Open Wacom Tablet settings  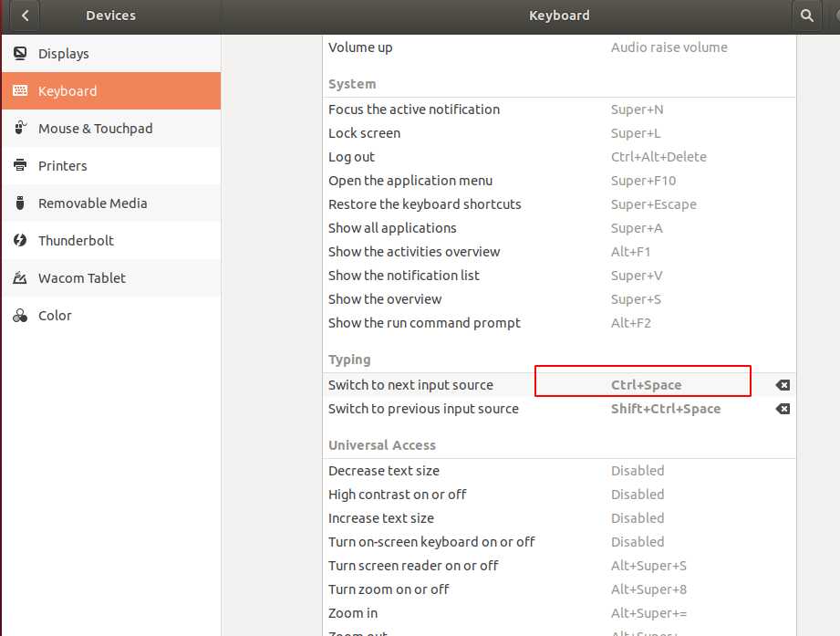tap(111, 277)
